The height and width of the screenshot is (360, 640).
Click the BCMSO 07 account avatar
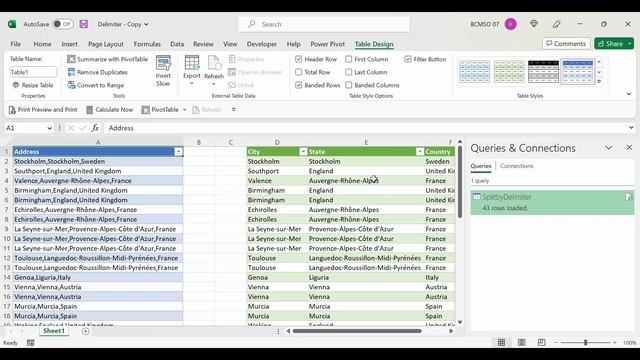coord(511,24)
